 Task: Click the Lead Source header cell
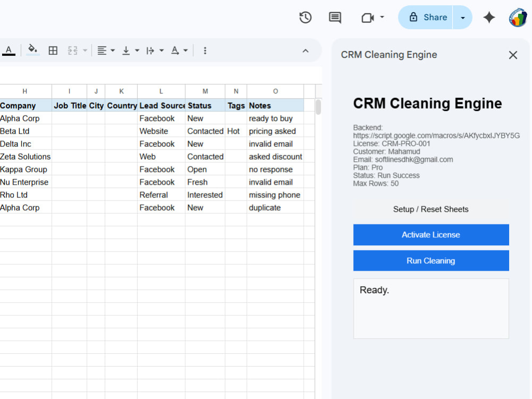coord(161,105)
